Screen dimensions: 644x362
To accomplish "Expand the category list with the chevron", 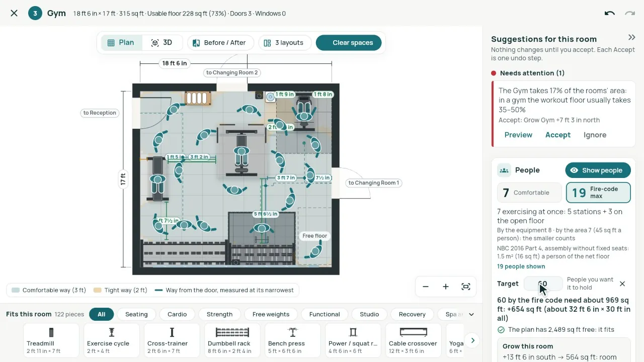I will coord(471,314).
